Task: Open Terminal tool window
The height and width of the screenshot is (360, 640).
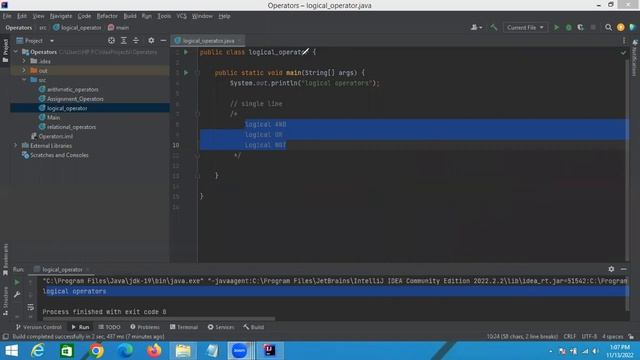Action: click(x=184, y=327)
